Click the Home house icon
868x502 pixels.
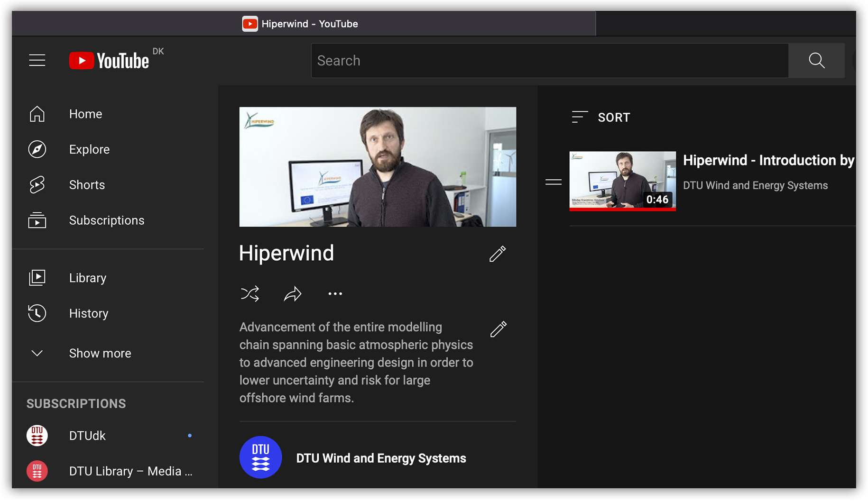[37, 114]
